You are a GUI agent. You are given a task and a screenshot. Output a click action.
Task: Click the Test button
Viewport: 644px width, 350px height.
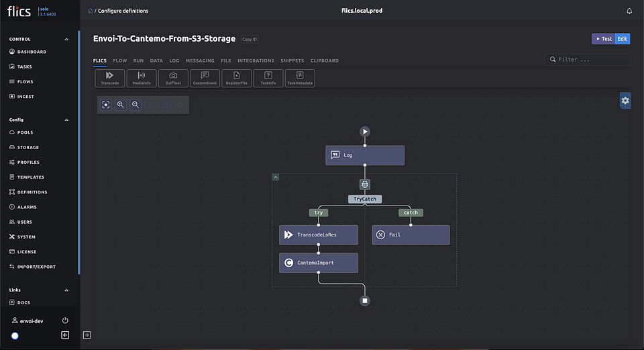(603, 39)
